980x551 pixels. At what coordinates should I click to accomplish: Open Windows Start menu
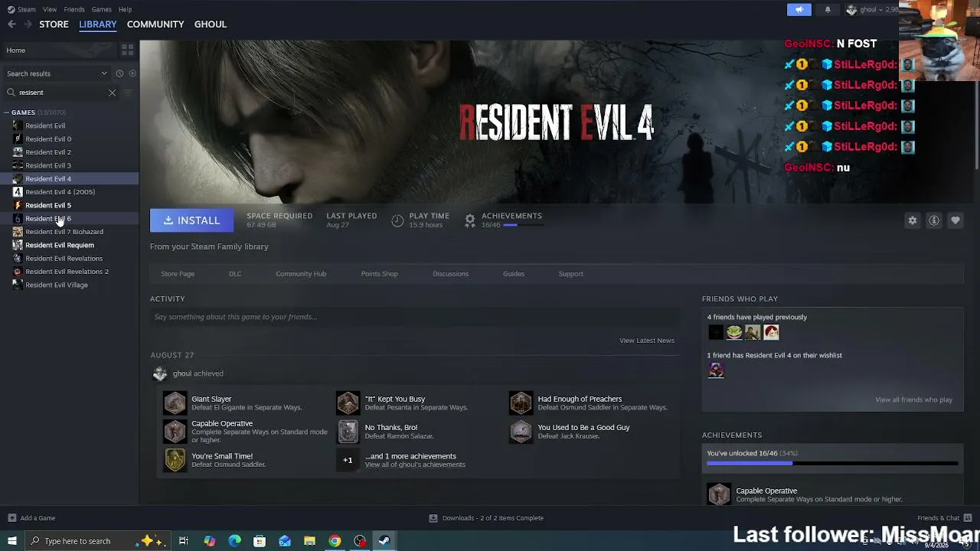pyautogui.click(x=12, y=541)
